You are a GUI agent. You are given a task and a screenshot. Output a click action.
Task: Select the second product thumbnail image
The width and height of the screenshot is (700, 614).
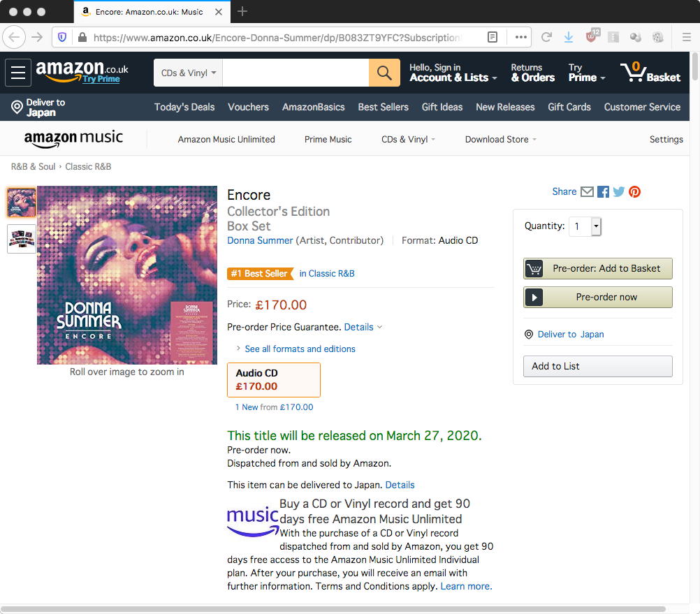22,239
